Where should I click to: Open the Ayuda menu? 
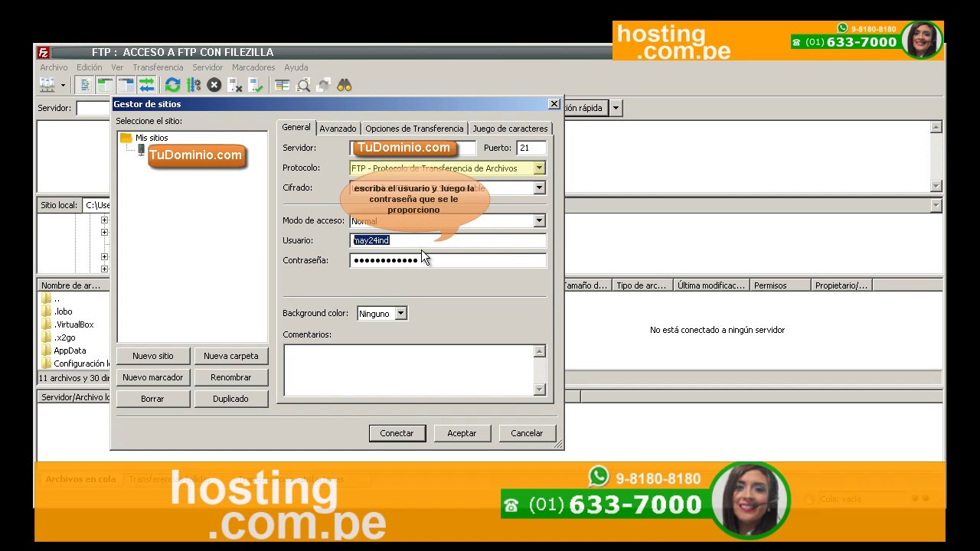296,67
